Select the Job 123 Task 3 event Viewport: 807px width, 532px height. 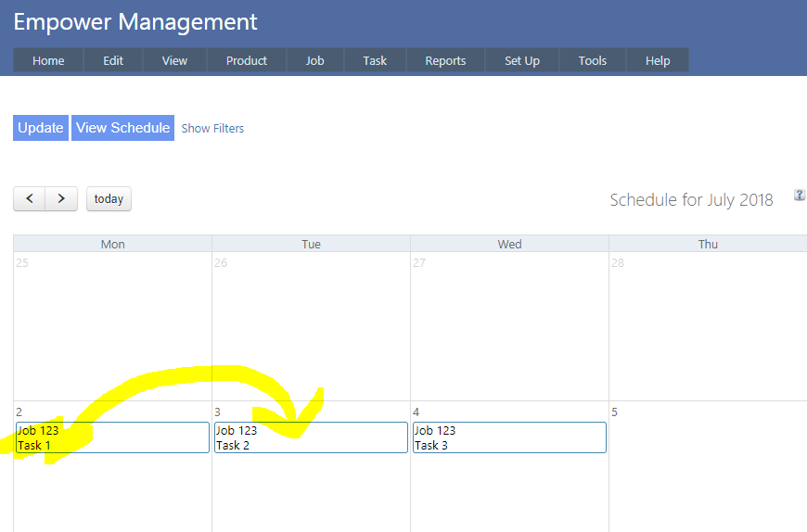509,437
